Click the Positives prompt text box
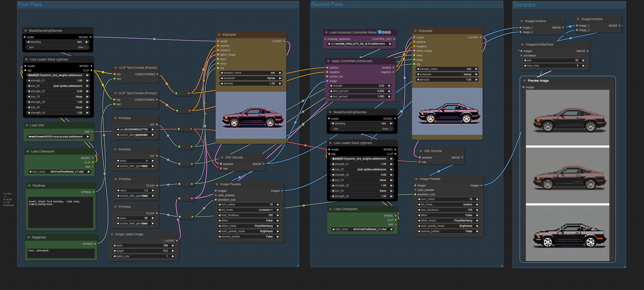The width and height of the screenshot is (644, 290). tap(61, 213)
